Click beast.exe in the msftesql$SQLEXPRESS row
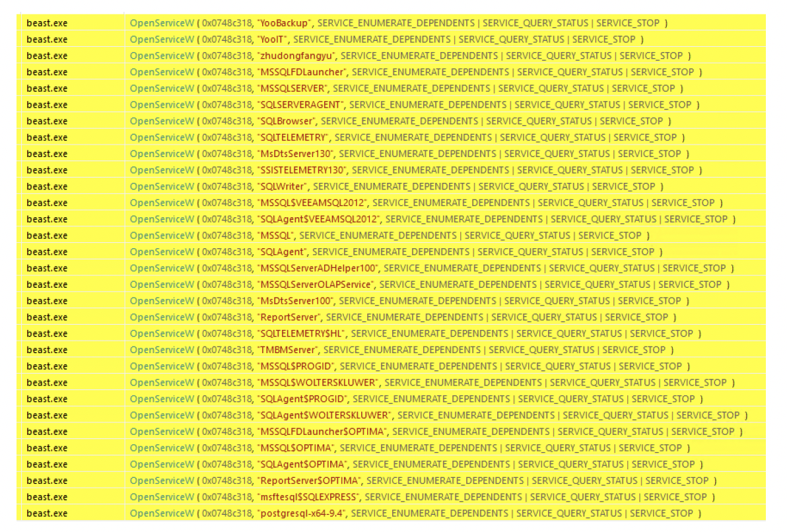The height and width of the screenshot is (532, 787). 47,497
